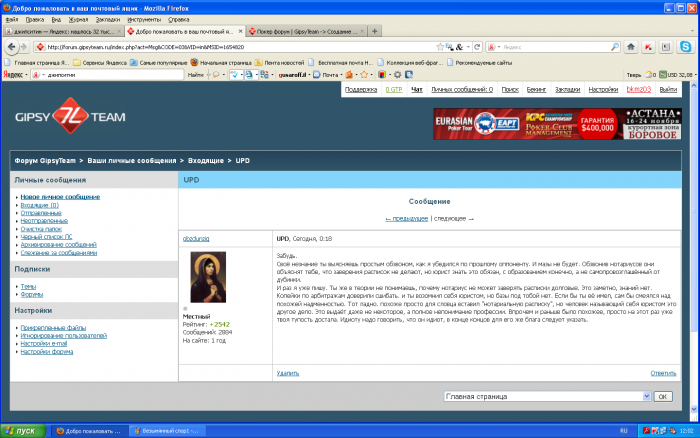Click the OK button next to Главная страница
The width and height of the screenshot is (700, 438).
663,396
